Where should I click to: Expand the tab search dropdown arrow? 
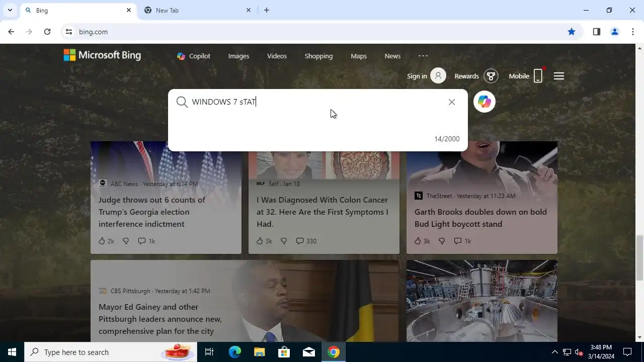click(x=10, y=10)
